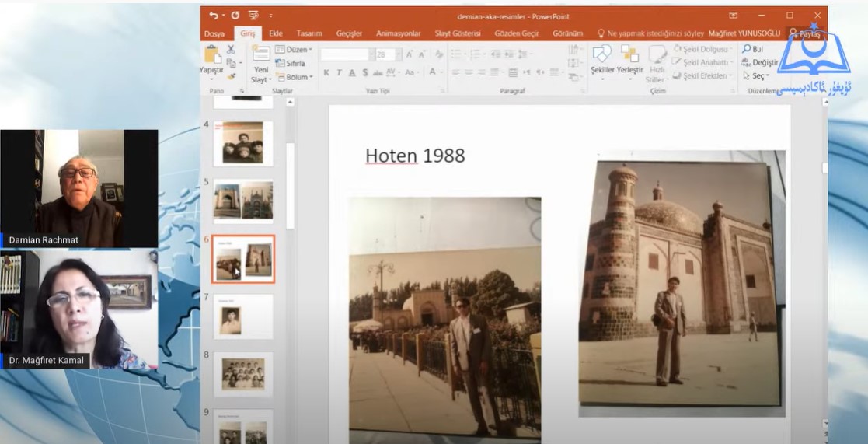Viewport: 868px width, 444px height.
Task: Align text left in Paragraf group
Action: point(455,72)
